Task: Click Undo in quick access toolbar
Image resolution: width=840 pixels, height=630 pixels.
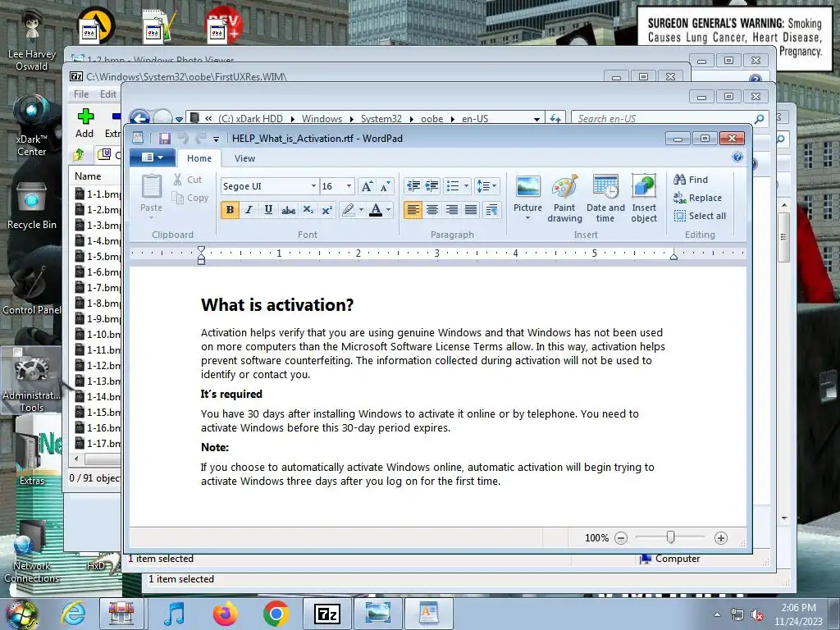Action: (x=183, y=138)
